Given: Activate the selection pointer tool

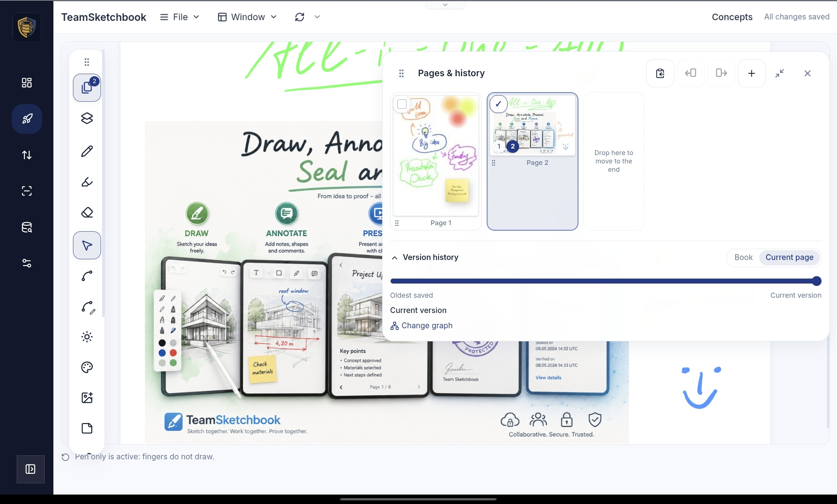Looking at the screenshot, I should tap(87, 245).
